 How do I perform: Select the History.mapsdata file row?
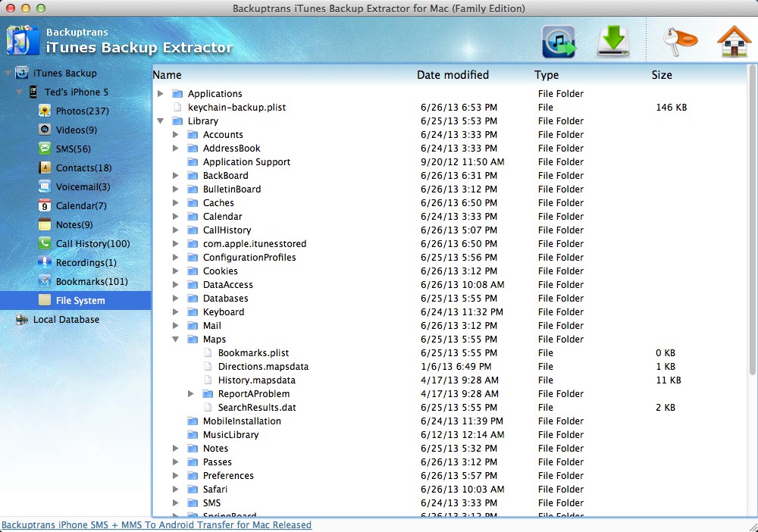pos(449,380)
